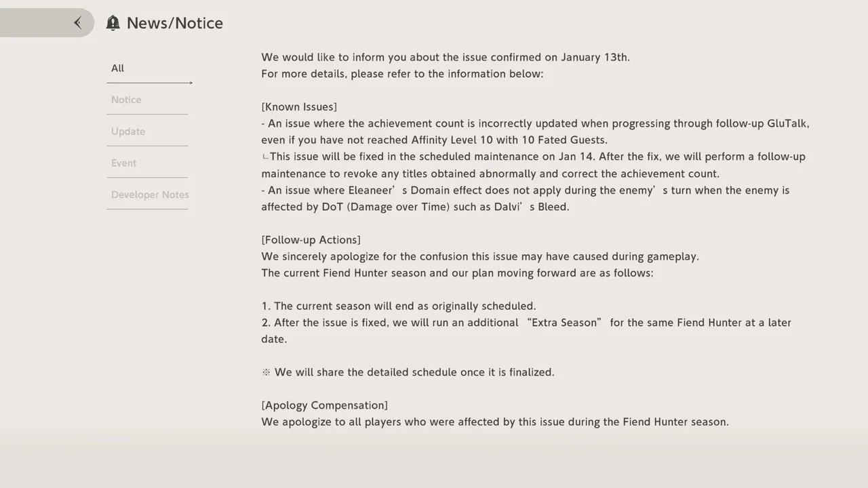
Task: Click the ※ reference mark symbol
Action: tap(266, 372)
